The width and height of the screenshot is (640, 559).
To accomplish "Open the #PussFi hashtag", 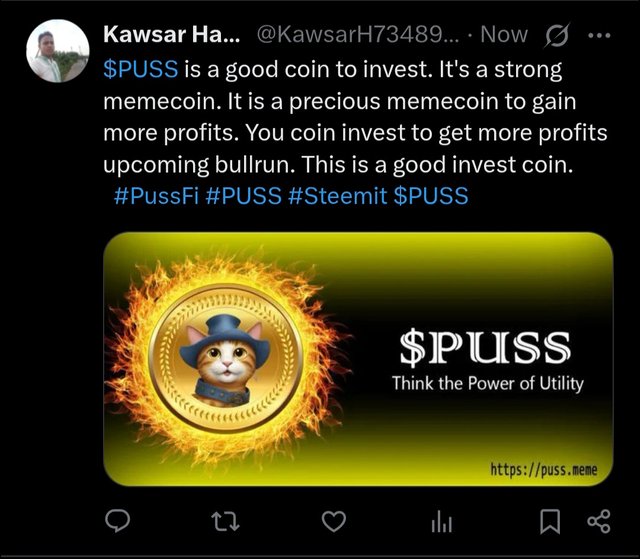I will [156, 195].
